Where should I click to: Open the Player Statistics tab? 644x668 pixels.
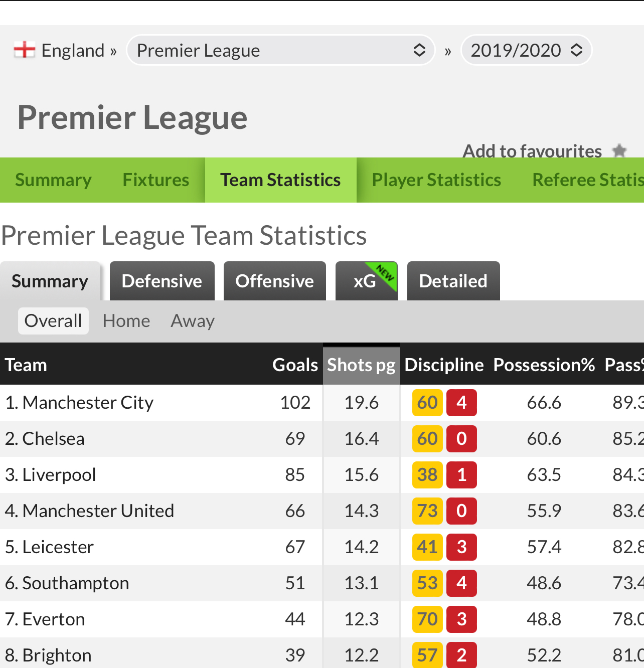(436, 180)
